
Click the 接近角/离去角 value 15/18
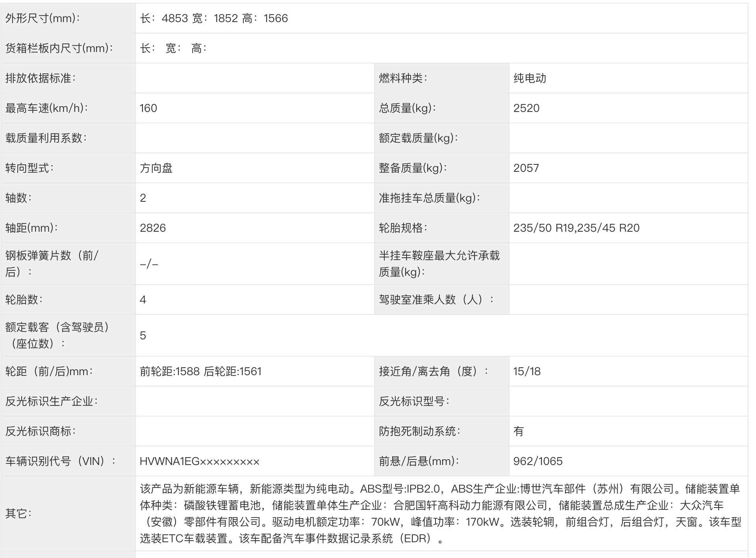tap(526, 371)
